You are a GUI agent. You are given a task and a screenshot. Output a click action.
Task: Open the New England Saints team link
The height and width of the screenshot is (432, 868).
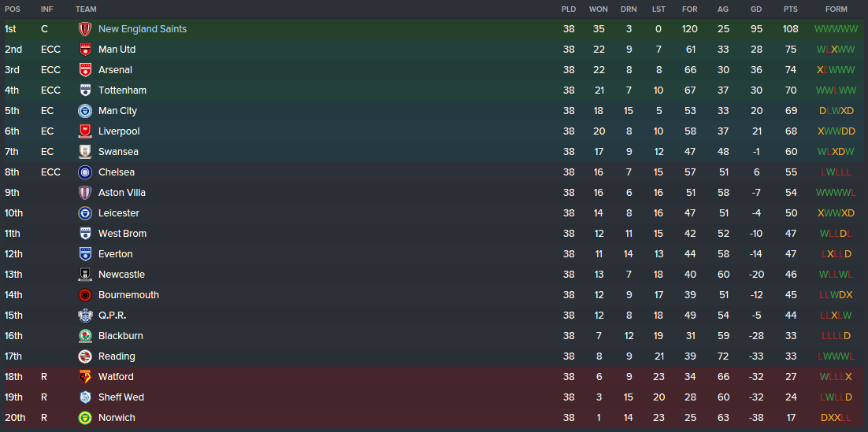143,29
